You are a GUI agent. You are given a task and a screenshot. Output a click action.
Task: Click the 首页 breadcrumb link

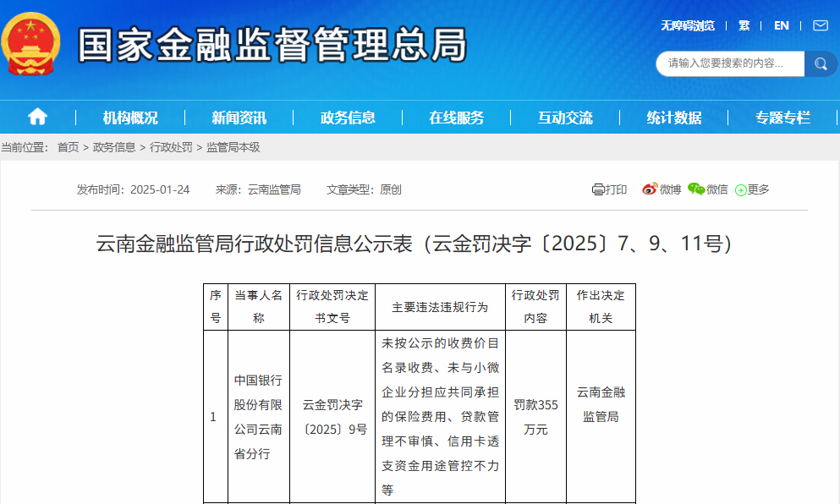point(68,147)
